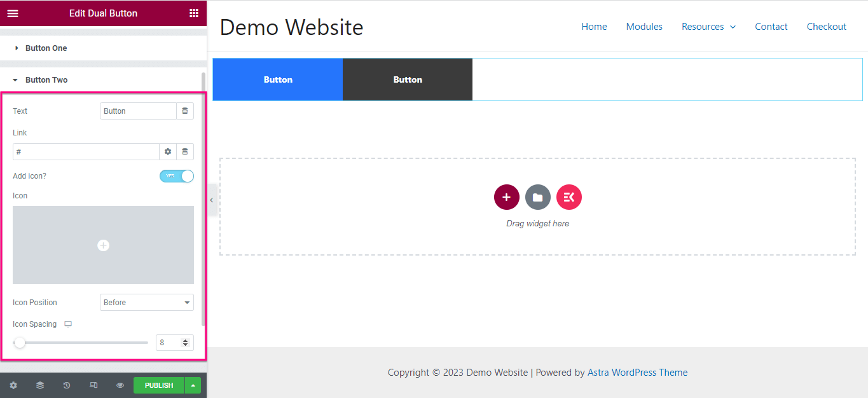868x398 pixels.
Task: Click the Preview Changes eye icon
Action: (120, 385)
